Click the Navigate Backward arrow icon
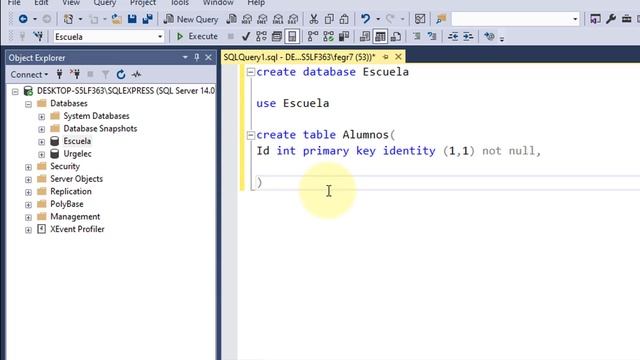 point(23,19)
